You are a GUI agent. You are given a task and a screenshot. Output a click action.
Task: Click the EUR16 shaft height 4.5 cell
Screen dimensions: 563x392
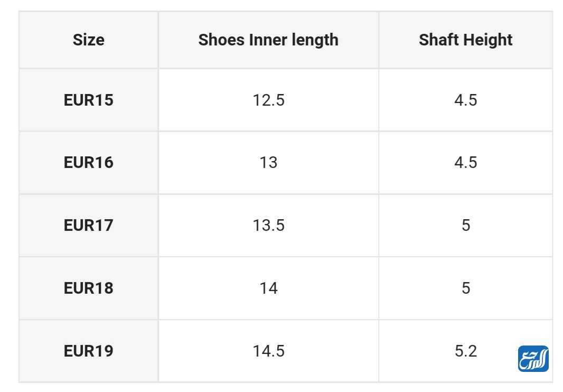[x=465, y=162]
